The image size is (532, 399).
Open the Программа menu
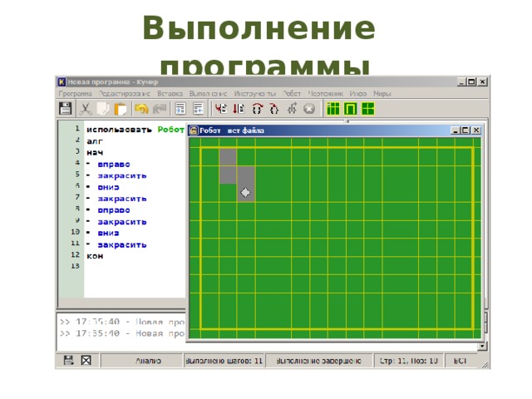click(x=75, y=93)
